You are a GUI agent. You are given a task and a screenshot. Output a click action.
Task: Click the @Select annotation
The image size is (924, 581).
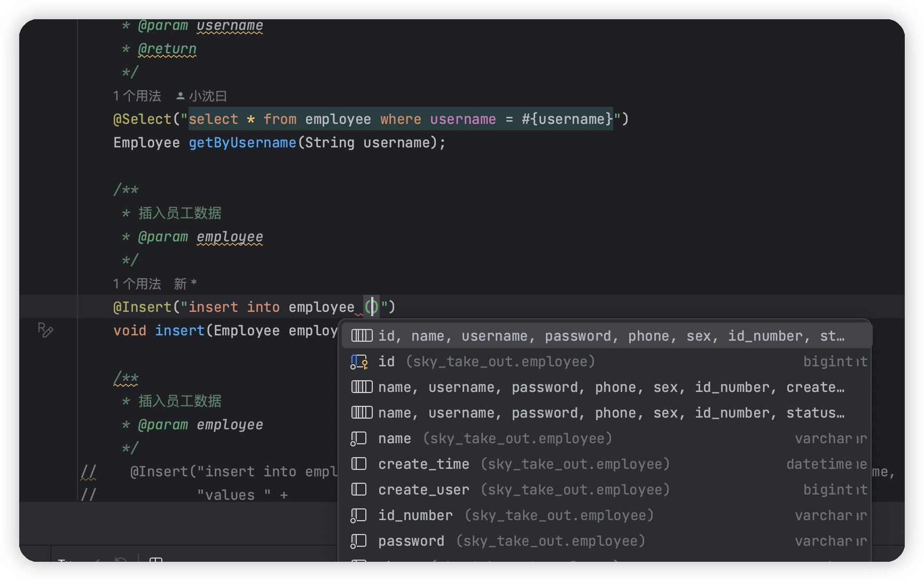click(143, 119)
